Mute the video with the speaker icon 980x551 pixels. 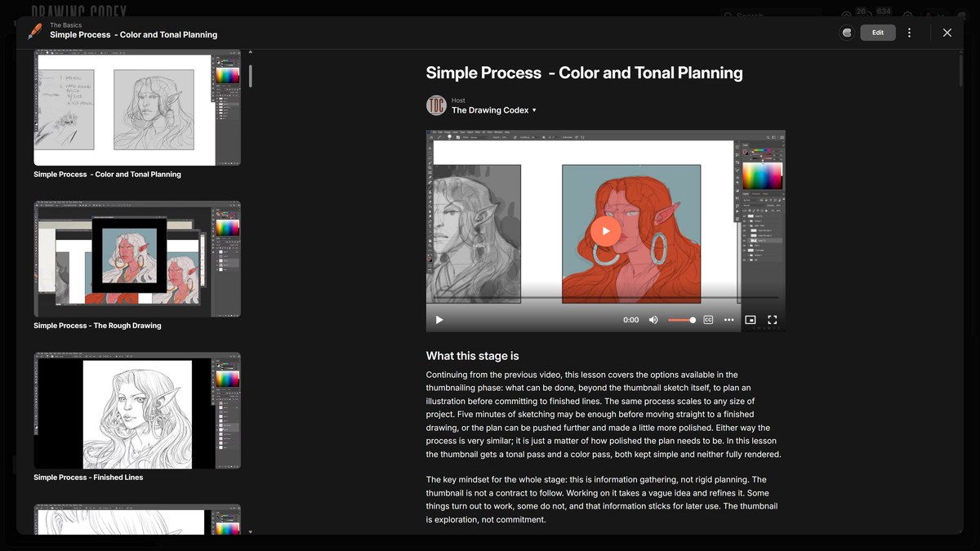653,320
